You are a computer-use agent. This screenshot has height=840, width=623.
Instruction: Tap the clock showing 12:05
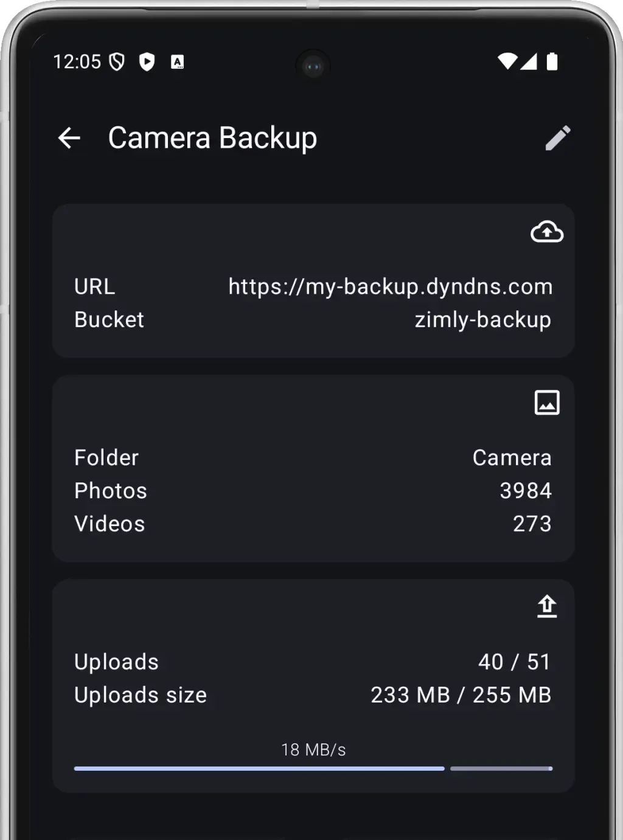[77, 61]
